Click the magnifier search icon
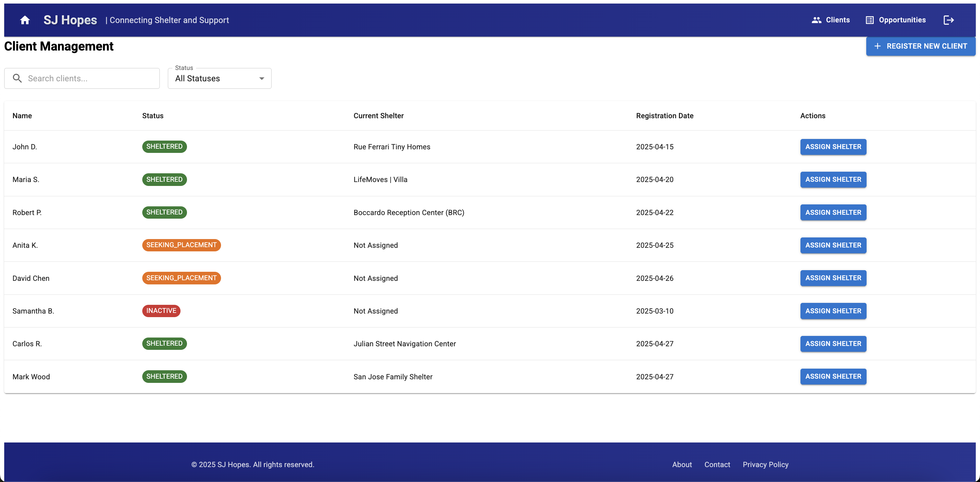 [17, 78]
